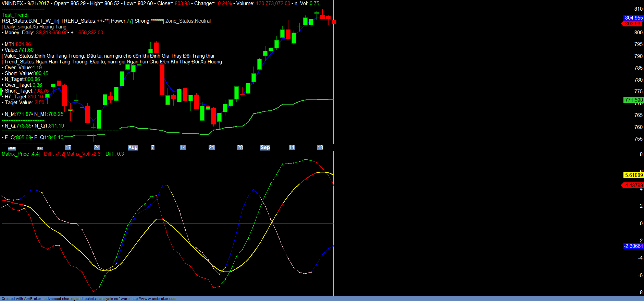Click the blue 804.955 price tag

point(633,18)
